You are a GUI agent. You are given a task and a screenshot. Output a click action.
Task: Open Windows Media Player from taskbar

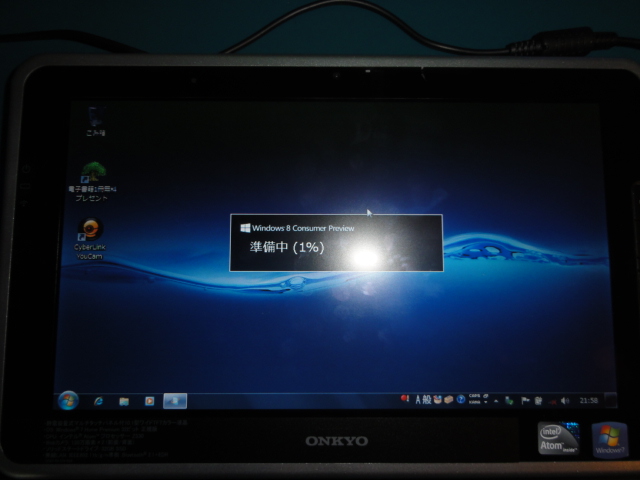click(149, 401)
